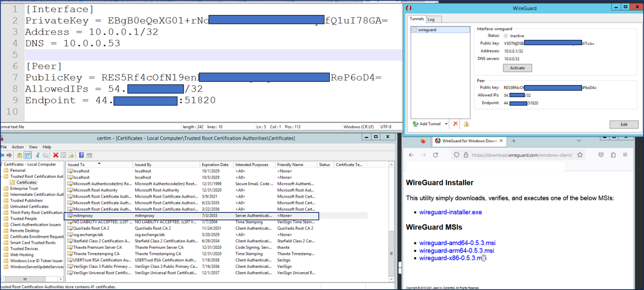Click the Firefox address bar URL field
This screenshot has height=290, width=644.
[522, 155]
